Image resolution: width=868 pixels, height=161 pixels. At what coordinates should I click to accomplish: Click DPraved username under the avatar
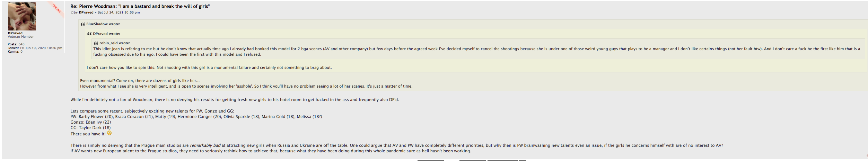pyautogui.click(x=15, y=33)
